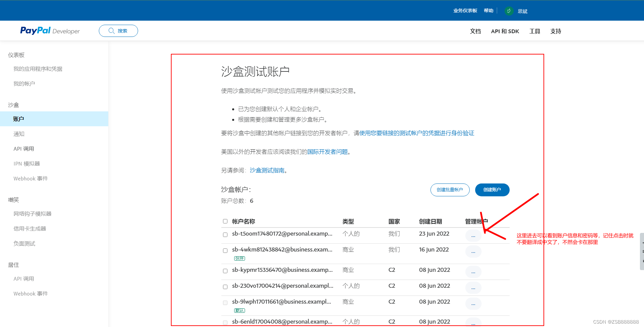Open the 国际开发者问题 link
This screenshot has width=644, height=327.
tap(327, 152)
